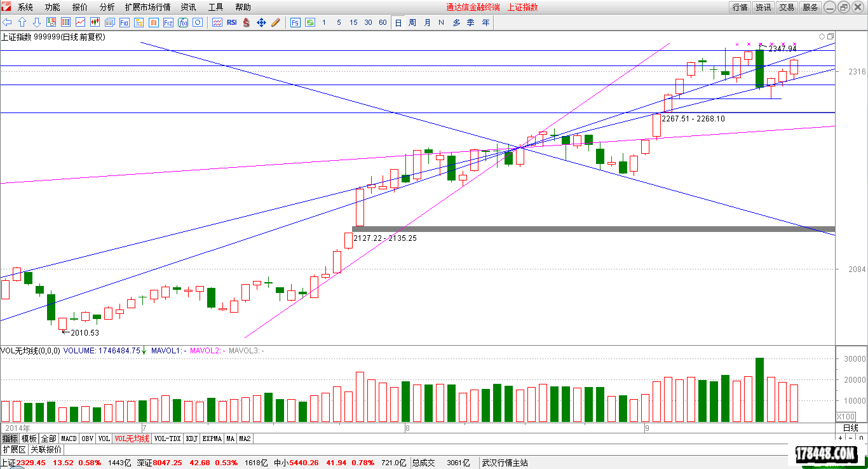Select the MA2 indicator tab

click(245, 438)
